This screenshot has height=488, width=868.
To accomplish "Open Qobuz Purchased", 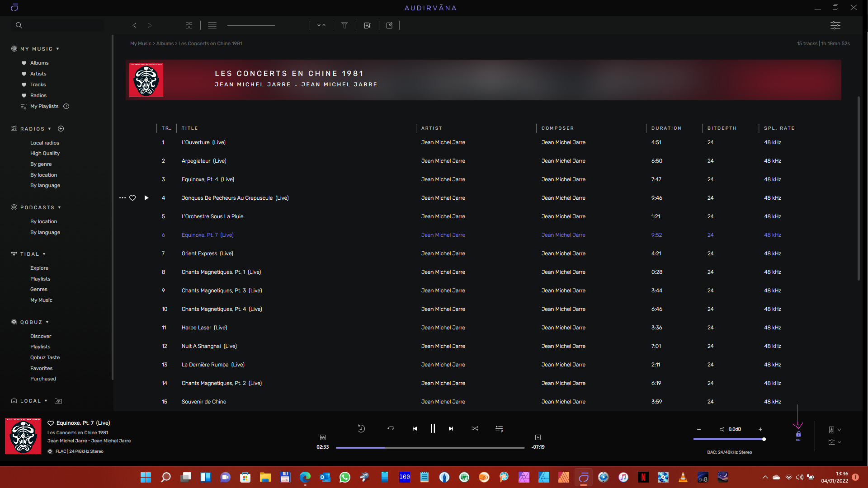I will pos(43,379).
